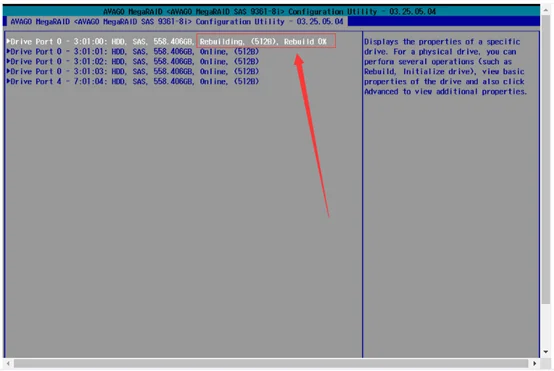Click arrow marker before drive 3:01:02
Viewport: 554px width, 371px height.
pos(8,61)
